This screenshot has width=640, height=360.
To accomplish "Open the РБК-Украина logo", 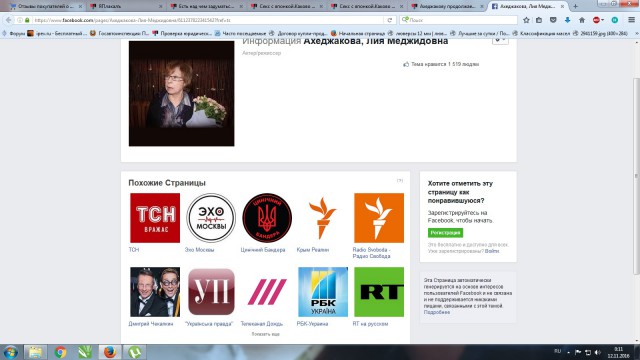I will pyautogui.click(x=323, y=292).
